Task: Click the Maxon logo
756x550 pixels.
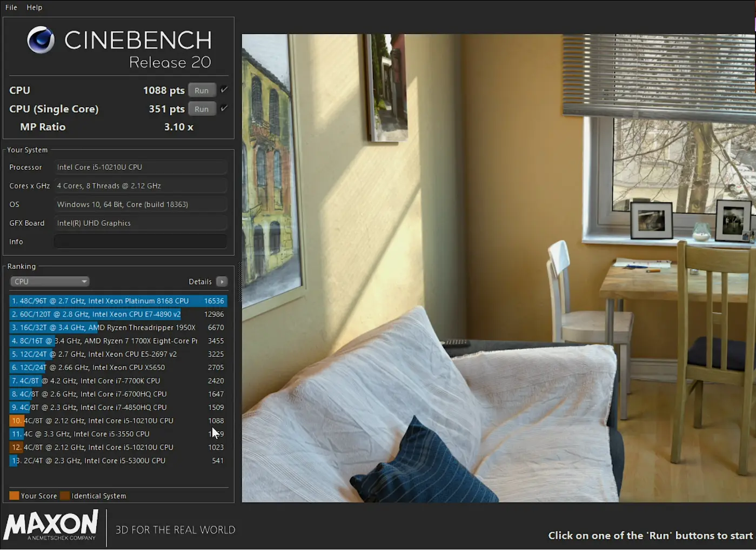Action: [x=51, y=526]
